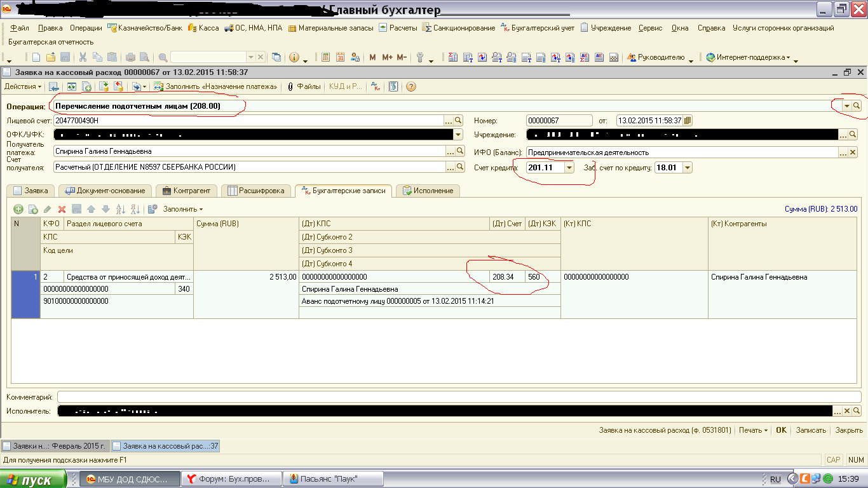Click the help question mark icon
The image size is (868, 488).
tap(410, 86)
